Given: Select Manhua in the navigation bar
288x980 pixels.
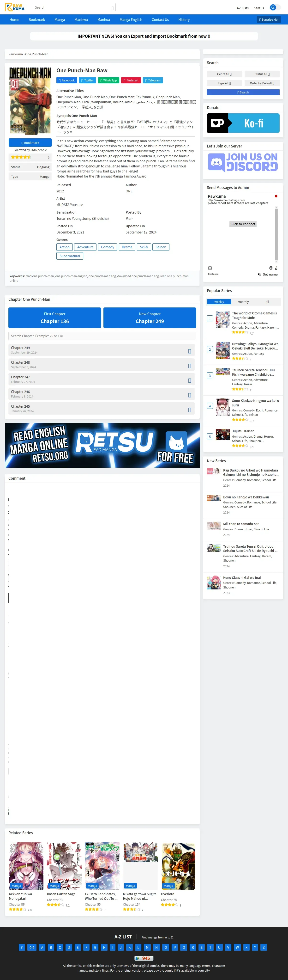Looking at the screenshot, I should coord(104,20).
